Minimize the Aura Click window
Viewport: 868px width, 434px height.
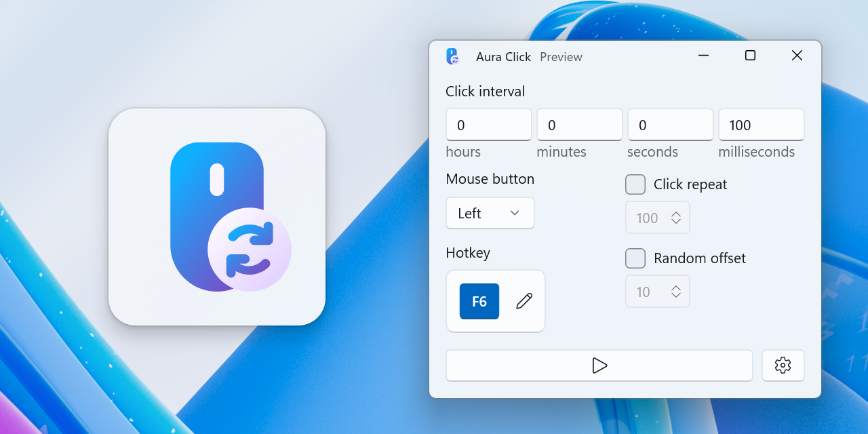click(x=704, y=56)
